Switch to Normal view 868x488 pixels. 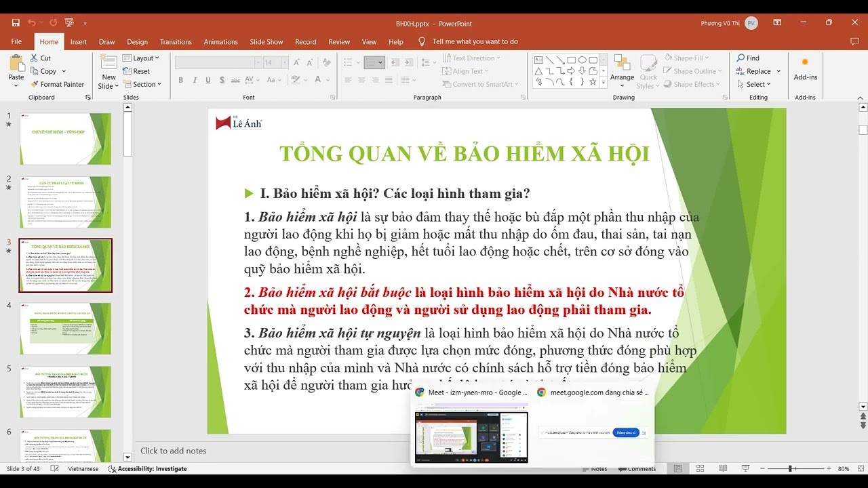coord(677,468)
